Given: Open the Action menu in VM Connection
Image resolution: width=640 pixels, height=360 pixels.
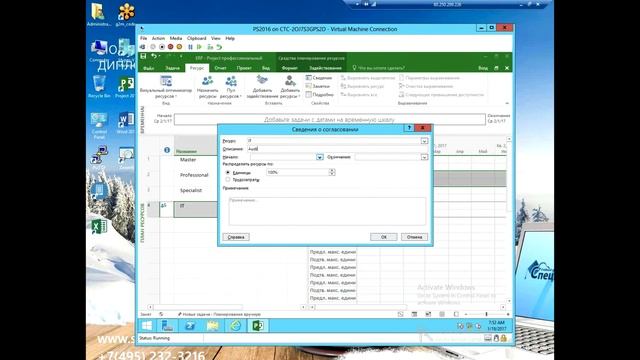Looking at the screenshot, I should click(x=158, y=38).
